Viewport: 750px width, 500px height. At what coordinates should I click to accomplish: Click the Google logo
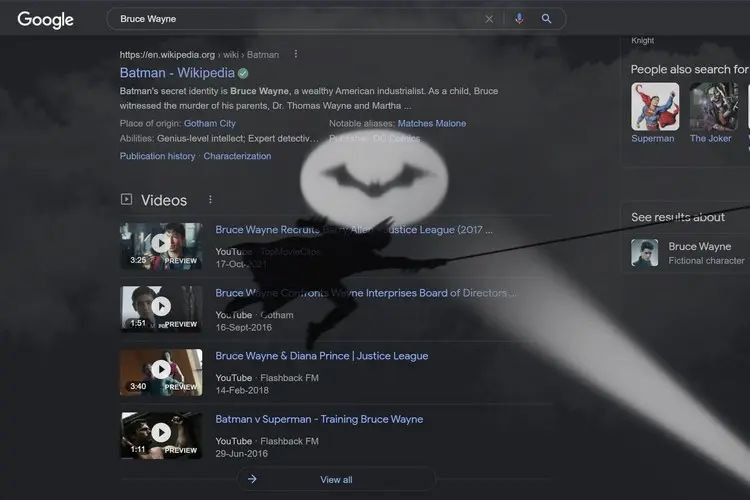pos(46,19)
